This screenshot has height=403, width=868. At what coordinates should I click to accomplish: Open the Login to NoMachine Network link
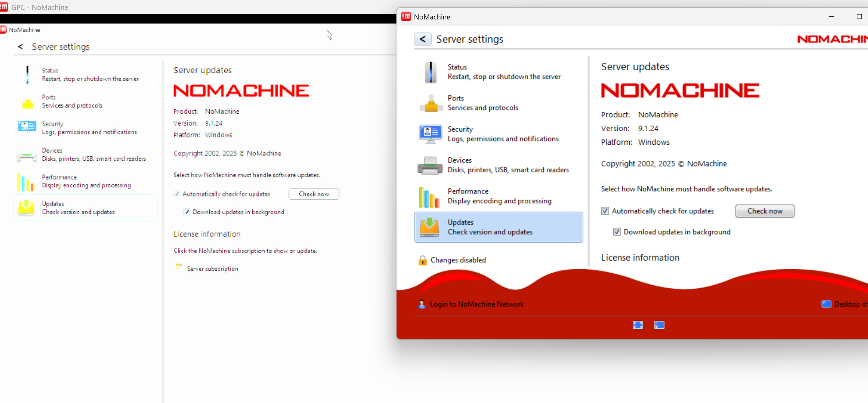point(477,304)
